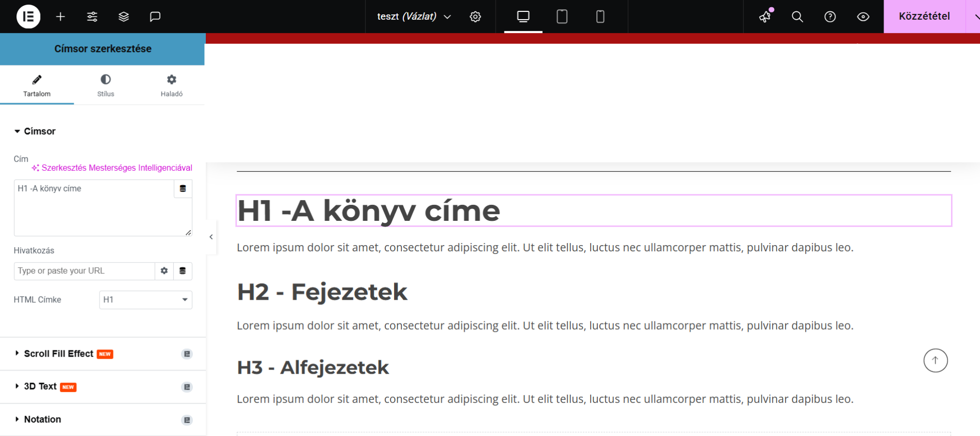Switch to tablet preview mode
Screen dimensions: 980x436
coord(562,17)
